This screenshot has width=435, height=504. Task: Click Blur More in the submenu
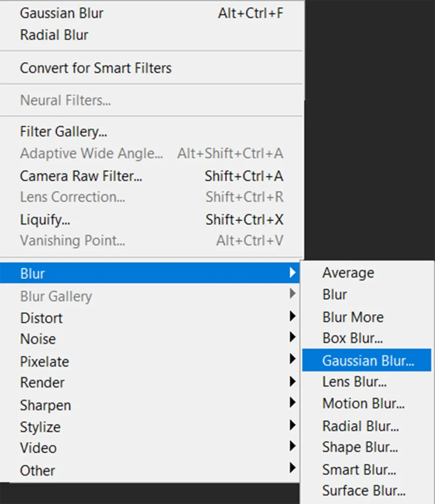353,317
